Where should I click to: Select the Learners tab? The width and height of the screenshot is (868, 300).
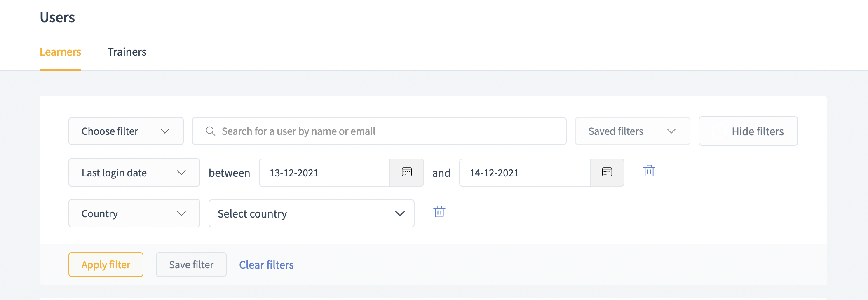60,52
